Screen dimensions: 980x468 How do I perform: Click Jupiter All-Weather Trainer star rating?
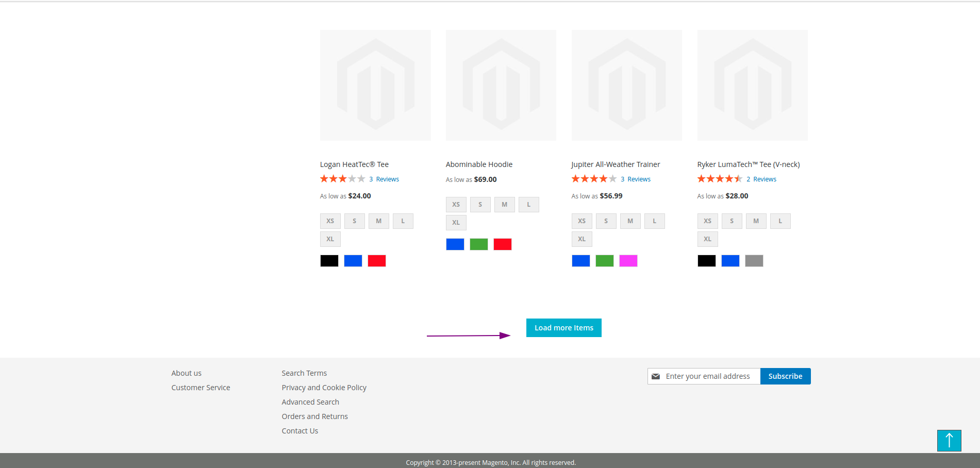(594, 179)
